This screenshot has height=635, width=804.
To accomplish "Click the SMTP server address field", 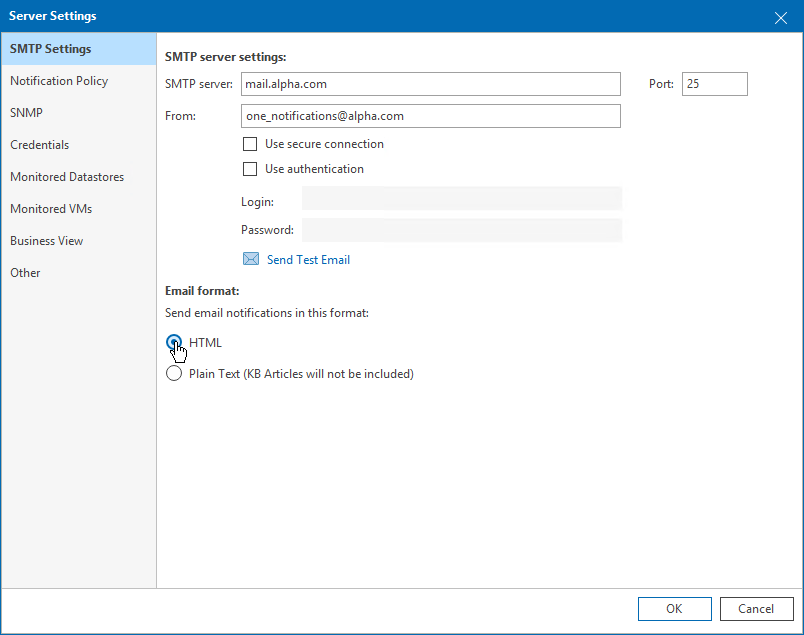I will [431, 84].
